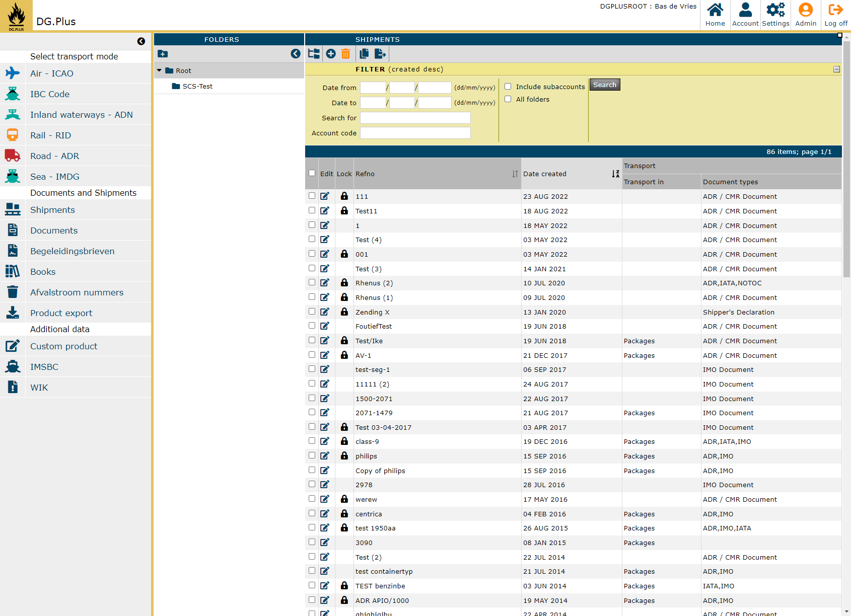Collapse the Root folder tree arrow
The width and height of the screenshot is (851, 616).
(x=160, y=70)
